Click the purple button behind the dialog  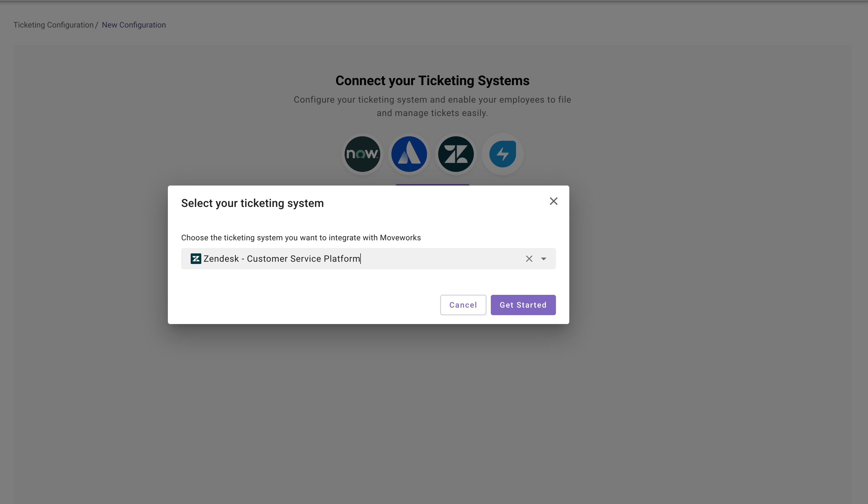[x=432, y=185]
